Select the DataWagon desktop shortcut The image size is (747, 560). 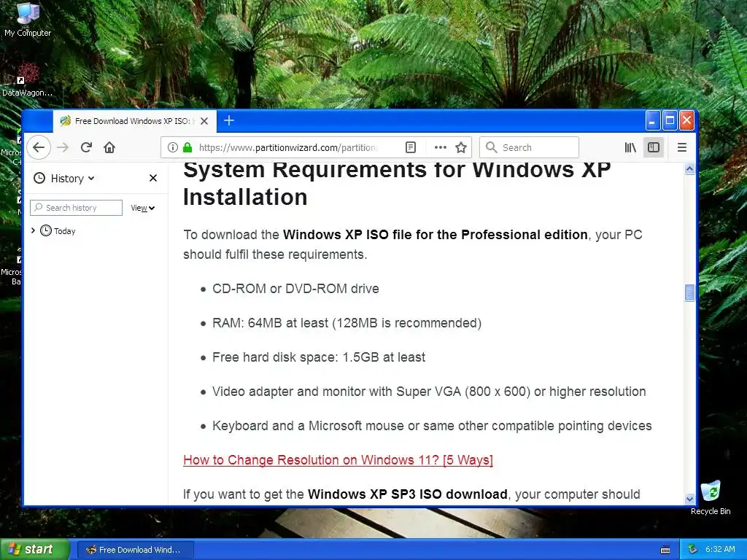[x=28, y=79]
